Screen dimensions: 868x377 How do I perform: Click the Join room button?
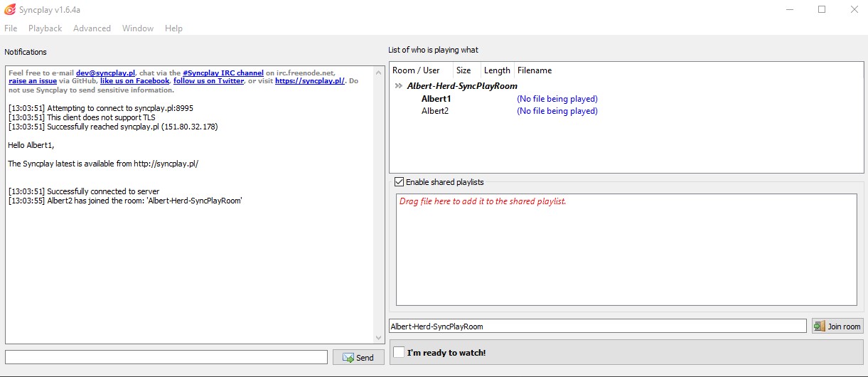click(837, 326)
